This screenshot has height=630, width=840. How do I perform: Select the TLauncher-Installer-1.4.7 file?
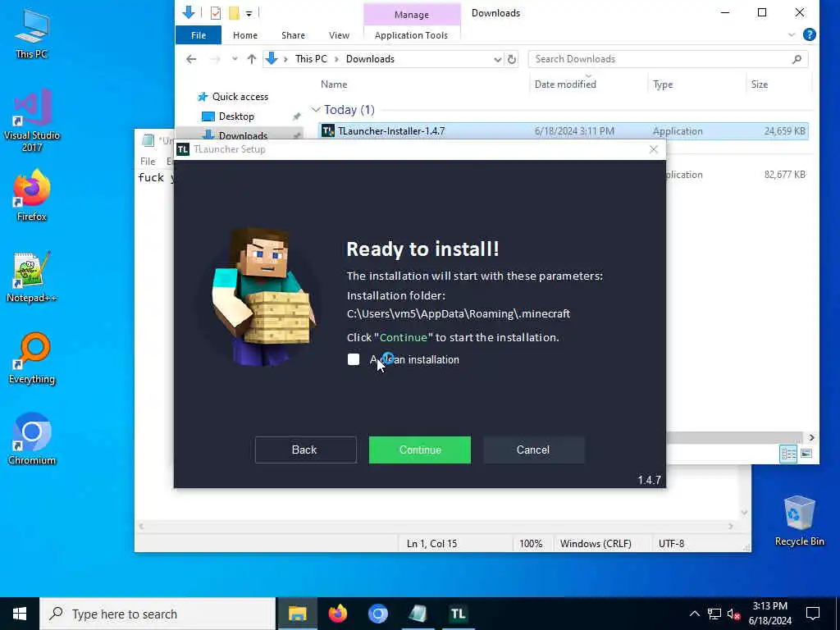pyautogui.click(x=564, y=131)
